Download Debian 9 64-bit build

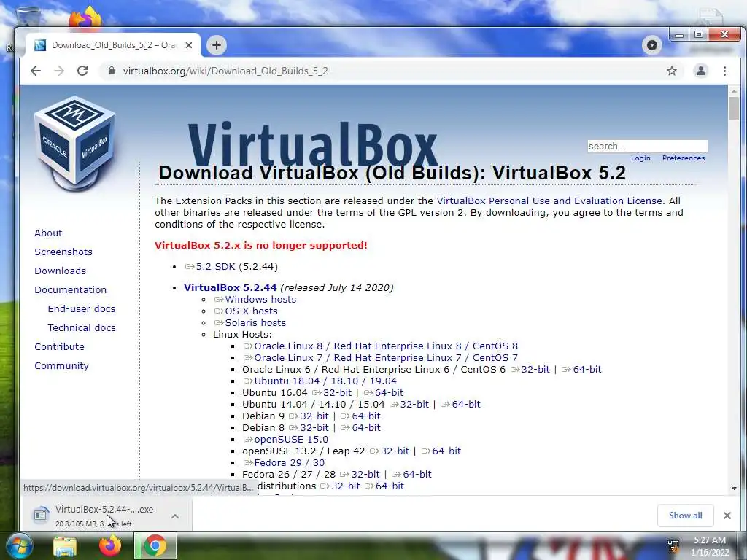[x=360, y=416]
